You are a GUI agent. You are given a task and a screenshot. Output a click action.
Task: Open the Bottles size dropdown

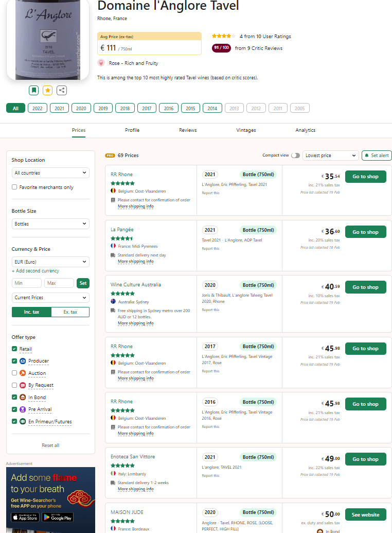[x=50, y=223]
